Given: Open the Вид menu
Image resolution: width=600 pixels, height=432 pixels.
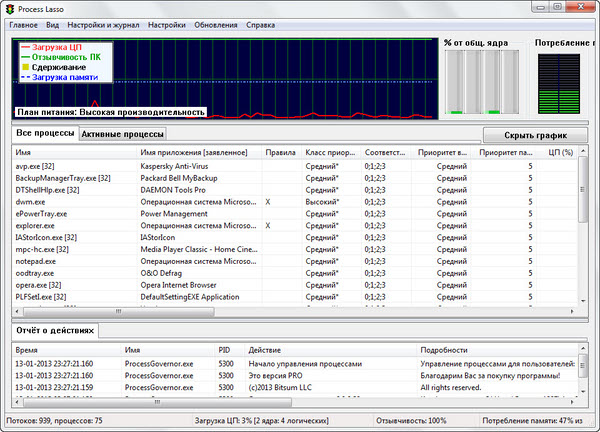Looking at the screenshot, I should (x=53, y=23).
